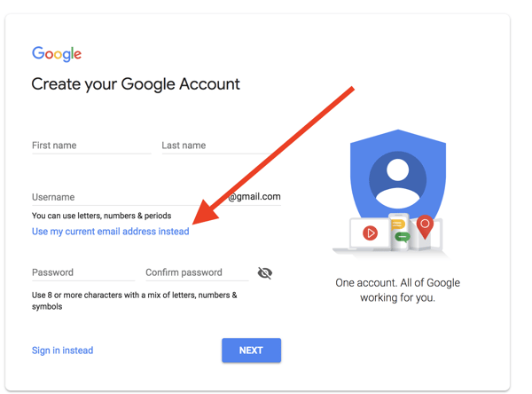The image size is (532, 394).
Task: Click the 'Create your Google Account' heading
Action: pos(136,84)
